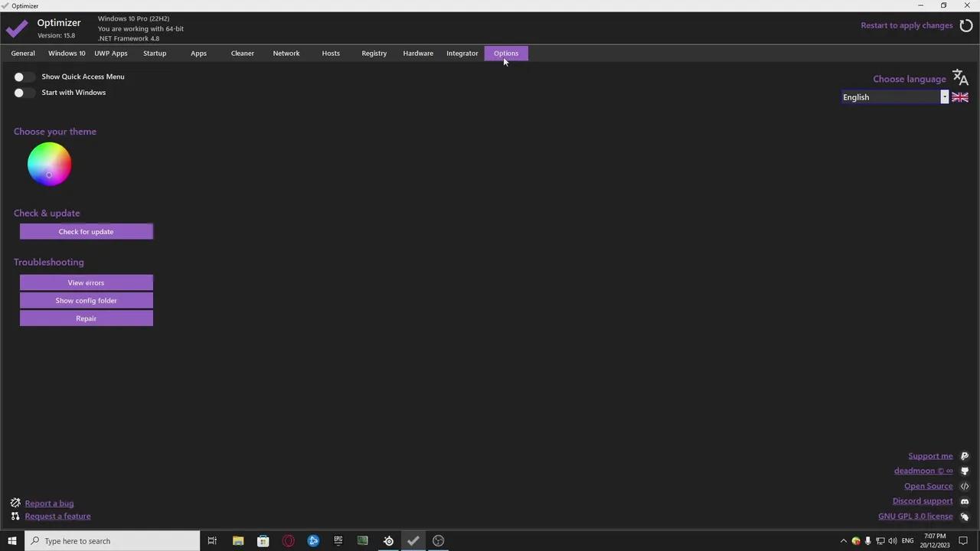Click the GitHub icon next to deadmoon
This screenshot has width=980, height=551.
click(x=965, y=471)
